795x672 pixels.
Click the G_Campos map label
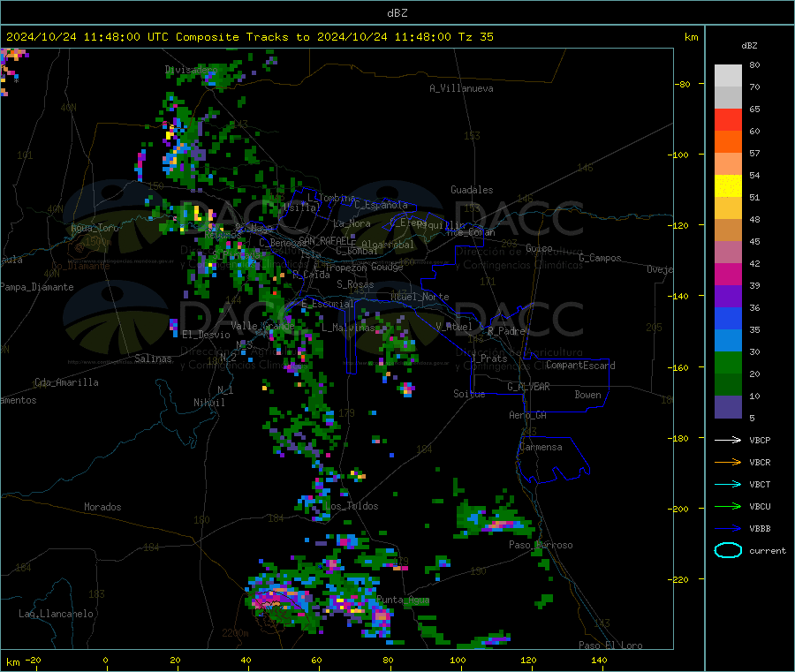click(x=600, y=258)
